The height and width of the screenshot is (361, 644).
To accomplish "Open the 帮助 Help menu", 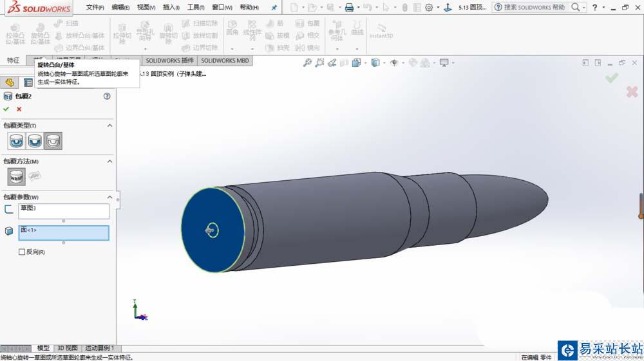I will (249, 7).
